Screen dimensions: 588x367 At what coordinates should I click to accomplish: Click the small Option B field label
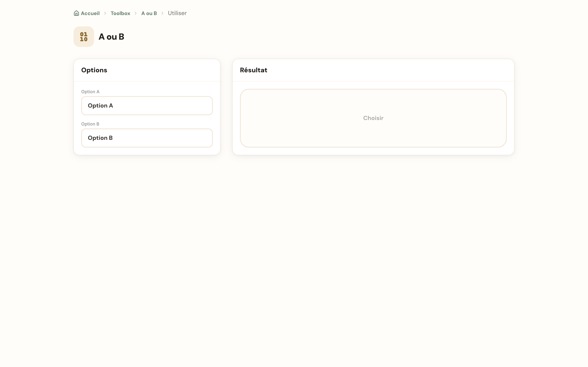coord(90,124)
